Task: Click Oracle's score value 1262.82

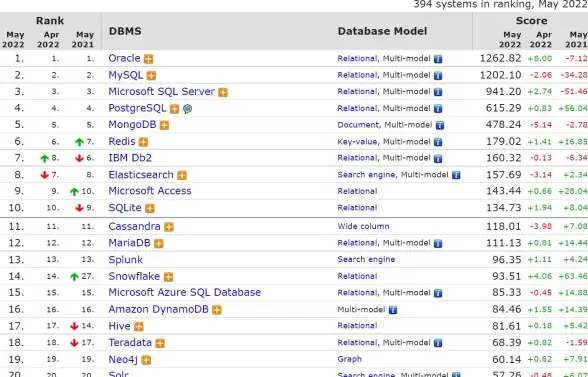Action: click(x=501, y=59)
